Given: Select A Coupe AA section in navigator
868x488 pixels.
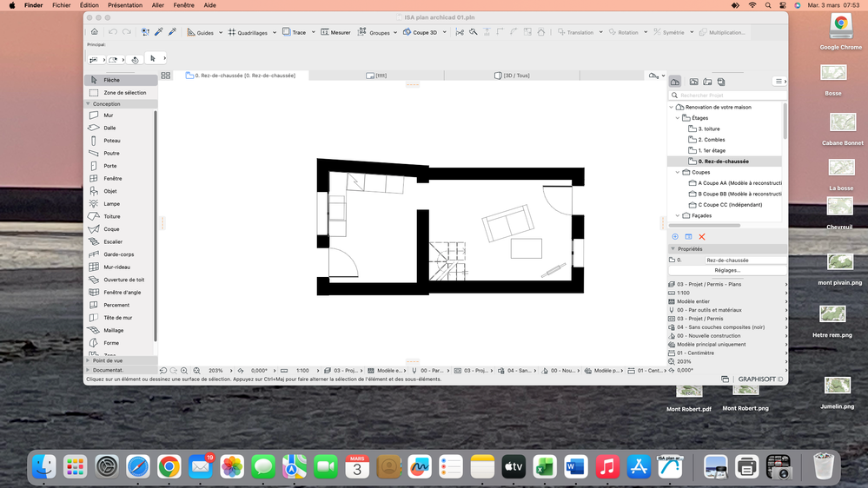Looking at the screenshot, I should [x=734, y=183].
